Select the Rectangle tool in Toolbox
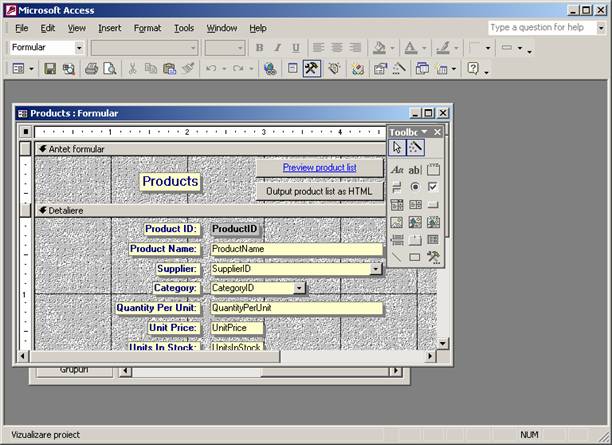612x445 pixels. [415, 257]
